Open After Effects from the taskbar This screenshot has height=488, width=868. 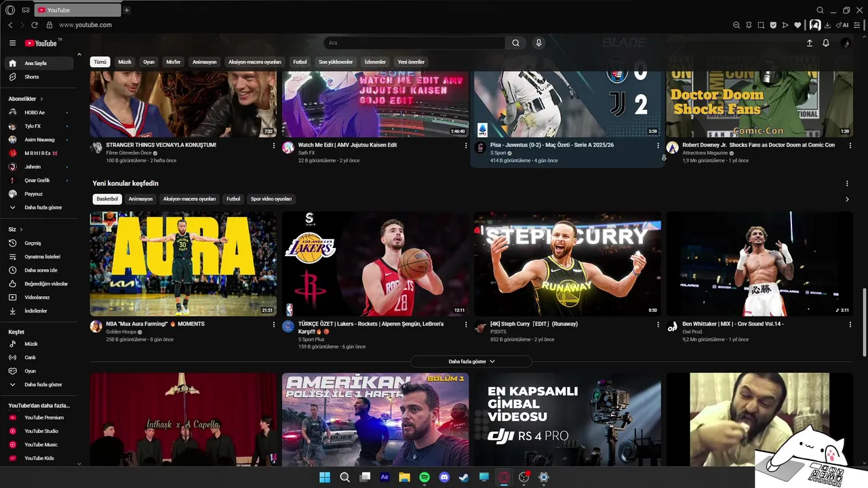point(384,477)
